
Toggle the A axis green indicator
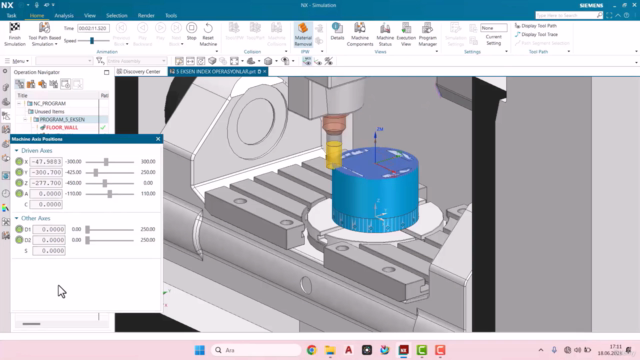pyautogui.click(x=19, y=193)
